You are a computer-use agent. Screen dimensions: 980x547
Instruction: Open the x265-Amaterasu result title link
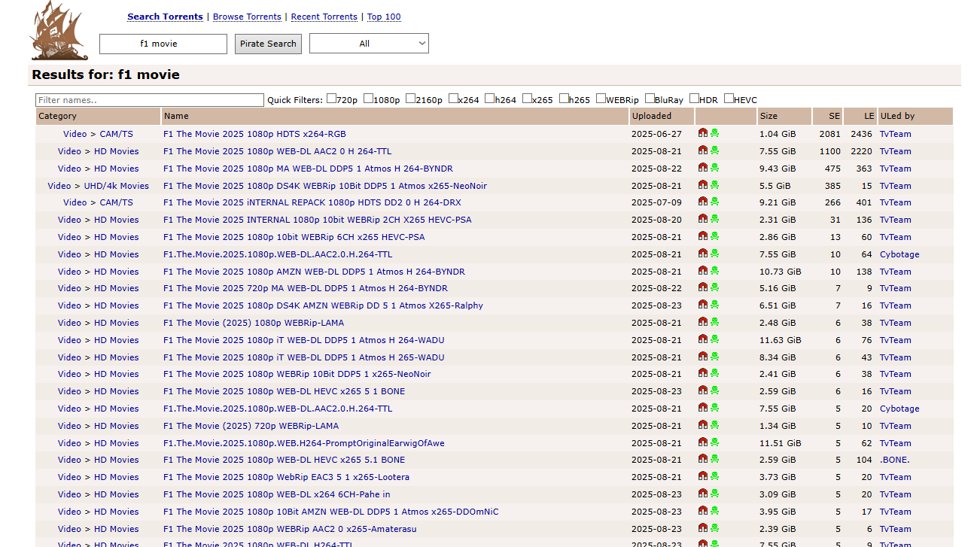coord(290,529)
